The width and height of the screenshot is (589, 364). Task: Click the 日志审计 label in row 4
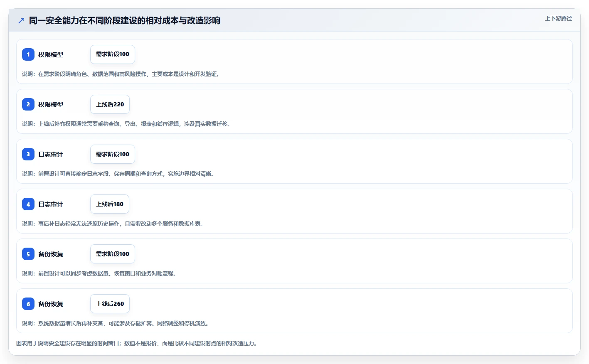[x=51, y=204]
